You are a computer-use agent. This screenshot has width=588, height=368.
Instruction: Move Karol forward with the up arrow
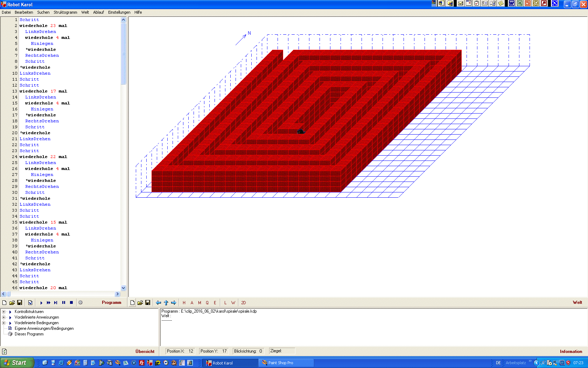coord(166,303)
